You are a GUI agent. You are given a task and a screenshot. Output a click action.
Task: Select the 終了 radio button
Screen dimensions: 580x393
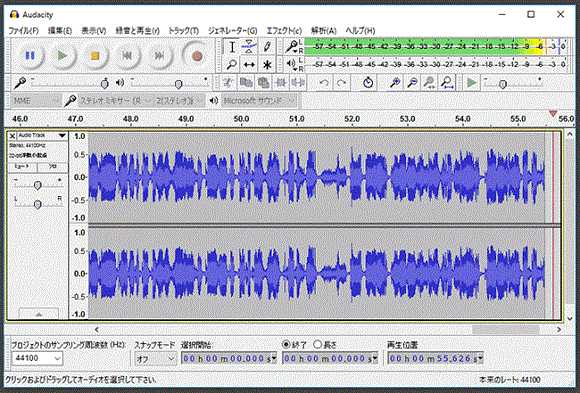click(x=286, y=345)
